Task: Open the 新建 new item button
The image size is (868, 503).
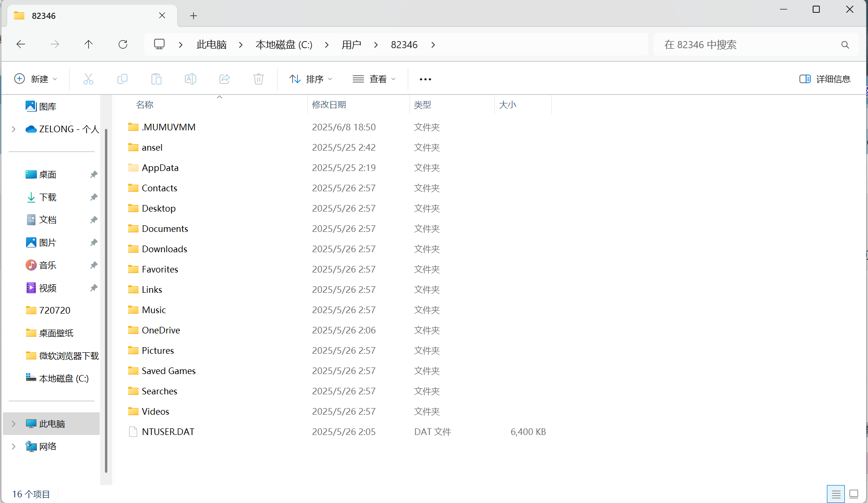Action: click(x=36, y=79)
